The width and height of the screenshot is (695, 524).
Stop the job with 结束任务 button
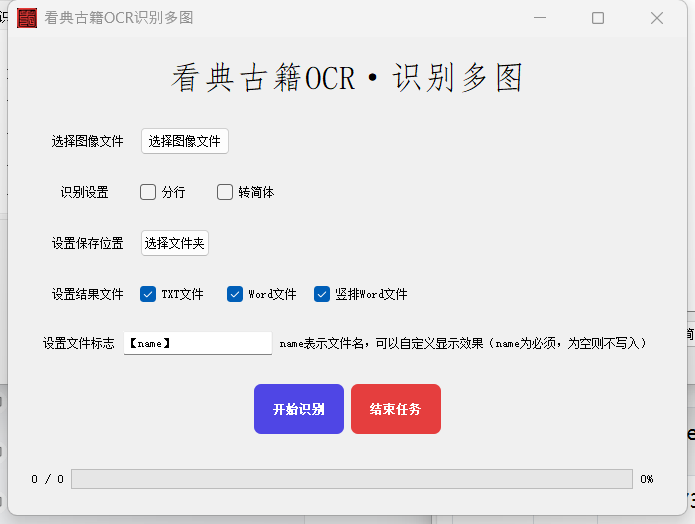(x=395, y=409)
